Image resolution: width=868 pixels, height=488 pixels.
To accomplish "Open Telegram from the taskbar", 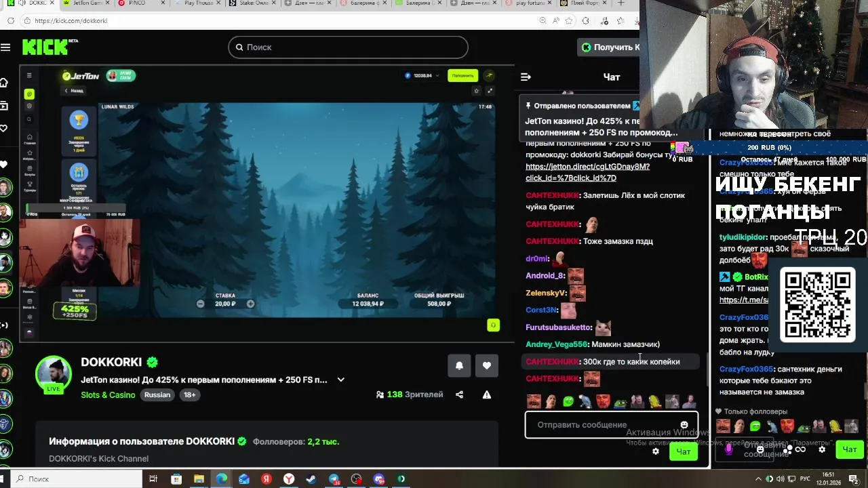I will point(334,479).
